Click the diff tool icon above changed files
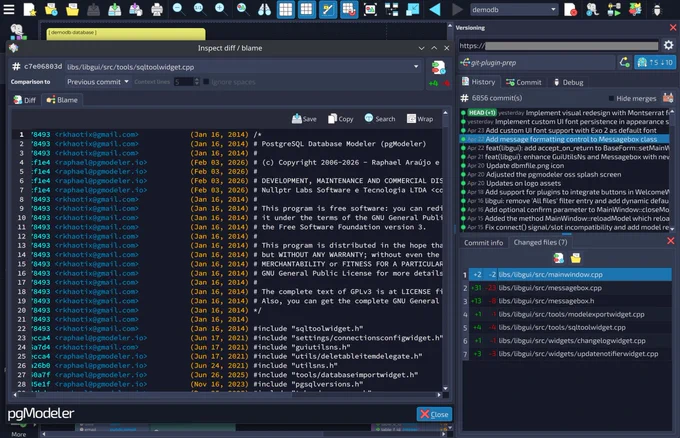Viewport: 680px width, 438px height. pyautogui.click(x=559, y=258)
